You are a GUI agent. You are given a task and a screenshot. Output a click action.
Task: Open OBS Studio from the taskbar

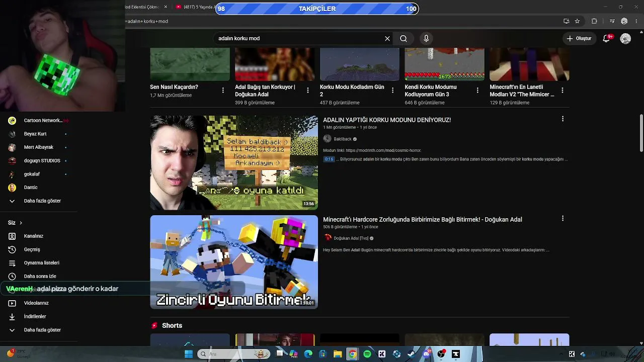pos(441,354)
